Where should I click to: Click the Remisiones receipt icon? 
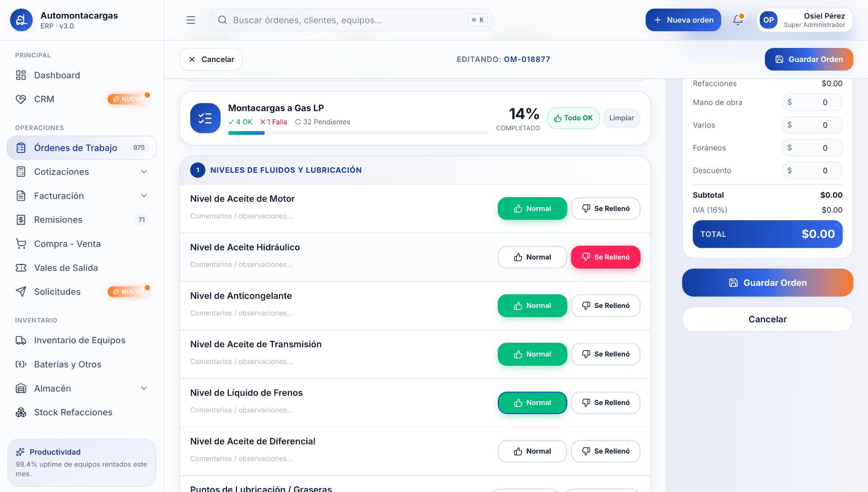[x=21, y=220]
